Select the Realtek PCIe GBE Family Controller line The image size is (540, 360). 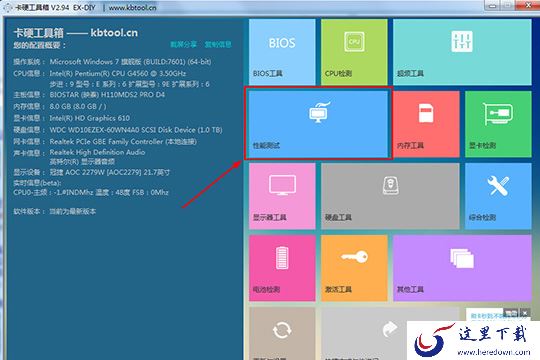(x=123, y=142)
